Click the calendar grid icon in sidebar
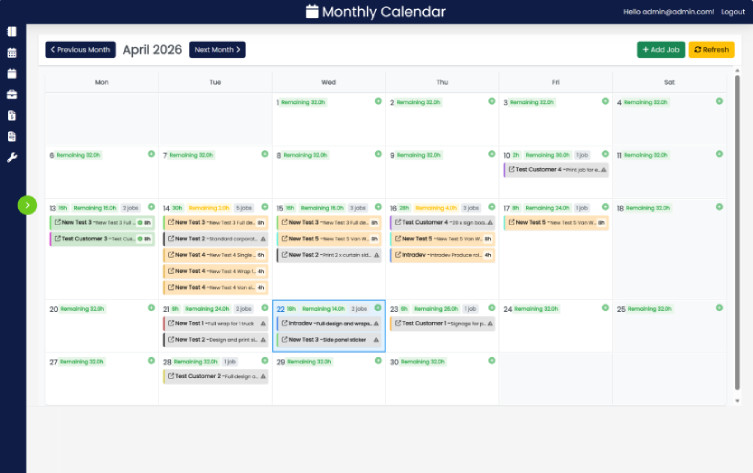 pyautogui.click(x=12, y=53)
